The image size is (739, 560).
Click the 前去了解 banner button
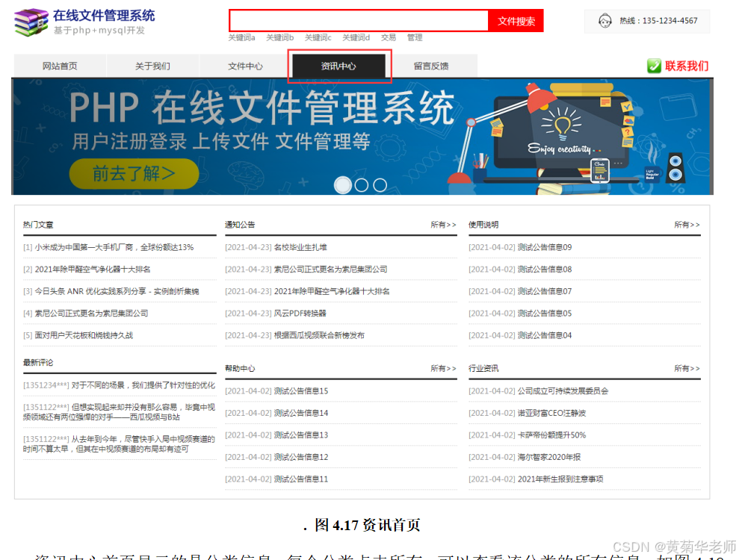tap(136, 172)
